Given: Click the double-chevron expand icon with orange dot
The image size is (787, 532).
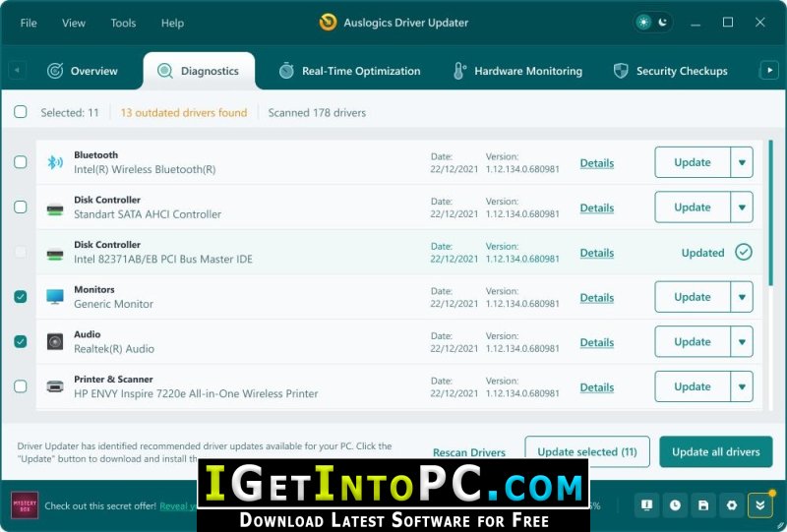Looking at the screenshot, I should 759,505.
